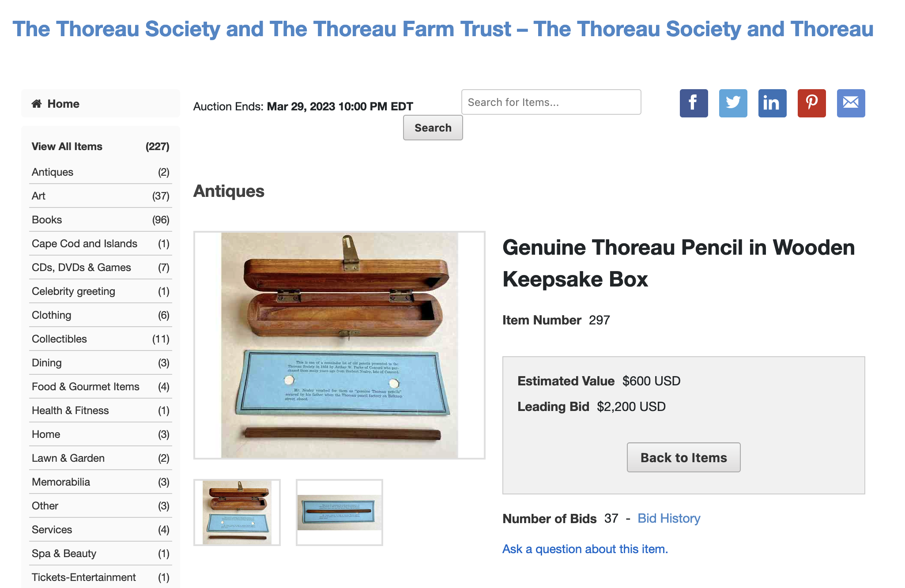Open the Memorabilia category
Image resolution: width=905 pixels, height=588 pixels.
point(61,482)
